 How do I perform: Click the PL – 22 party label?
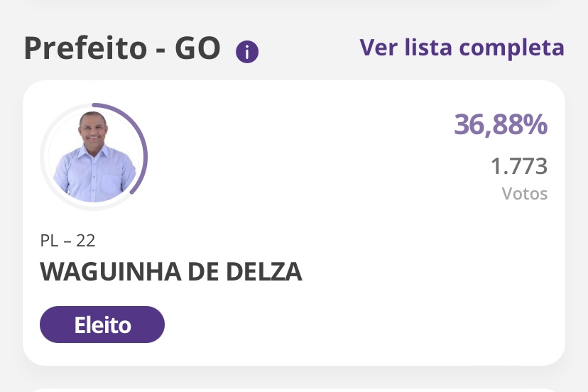click(x=67, y=241)
